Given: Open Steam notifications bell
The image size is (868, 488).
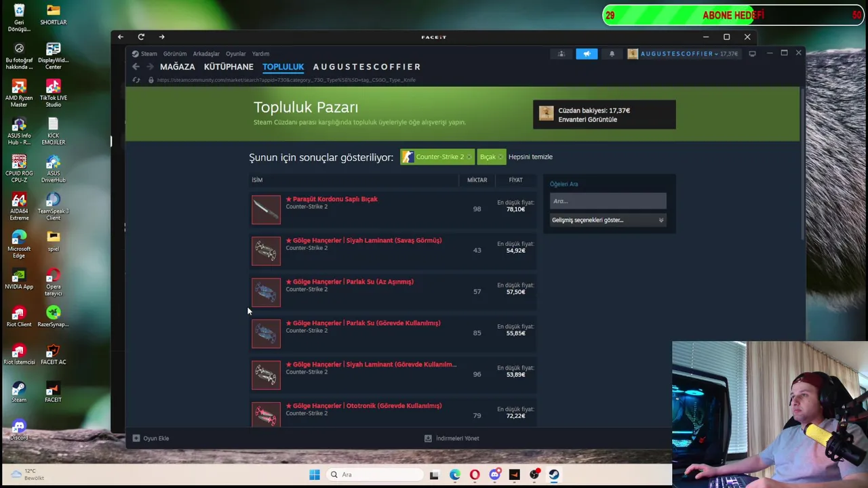Looking at the screenshot, I should click(612, 54).
